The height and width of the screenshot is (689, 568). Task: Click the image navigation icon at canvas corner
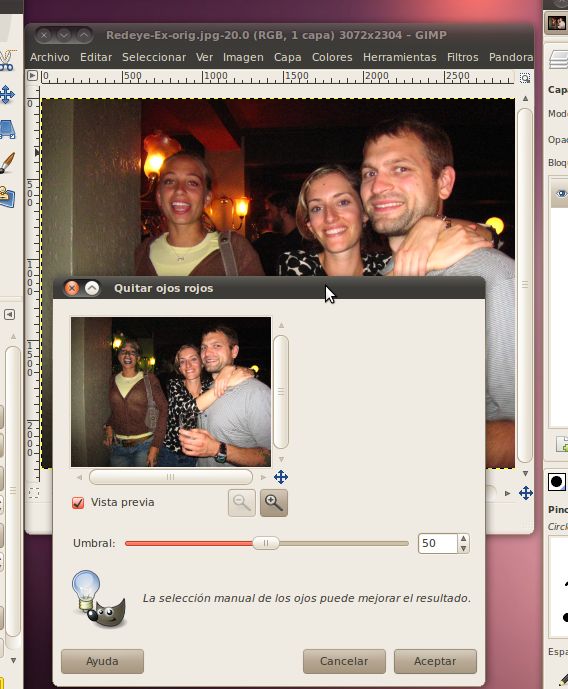525,493
